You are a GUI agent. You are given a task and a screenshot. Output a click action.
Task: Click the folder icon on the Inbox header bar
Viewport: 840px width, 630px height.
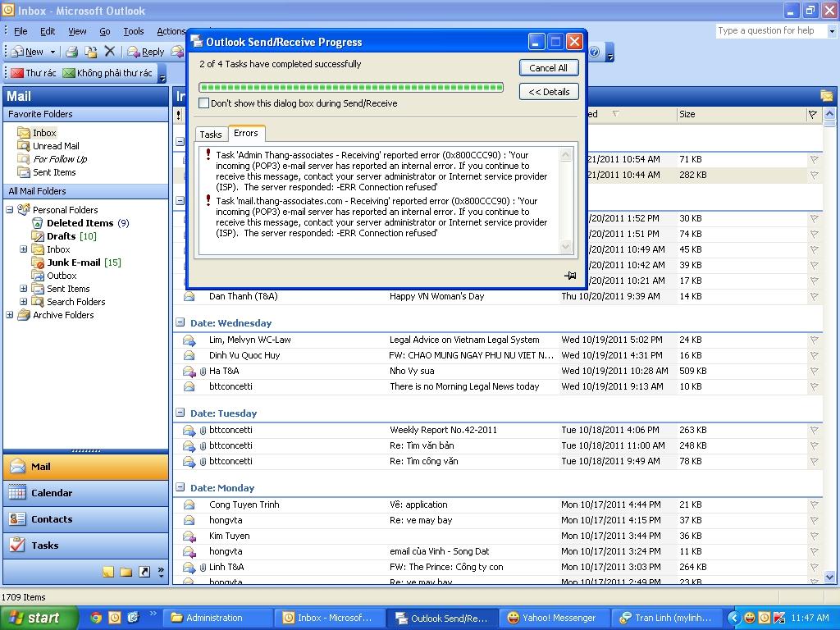pos(826,97)
